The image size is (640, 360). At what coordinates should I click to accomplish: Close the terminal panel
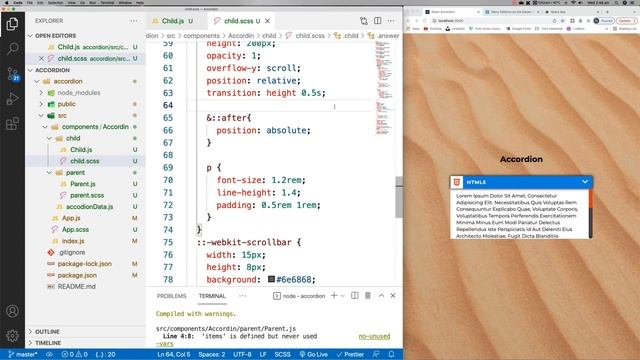393,296
